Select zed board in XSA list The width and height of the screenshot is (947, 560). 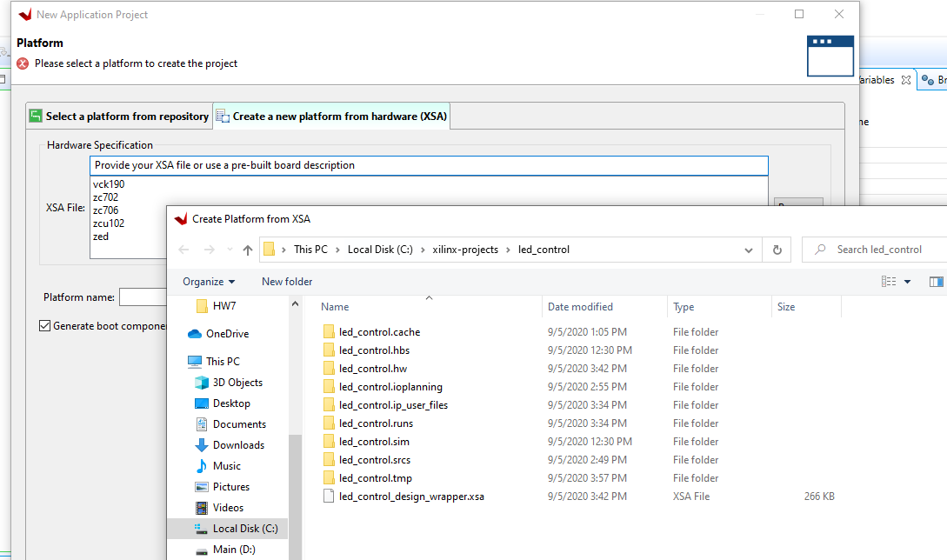101,237
